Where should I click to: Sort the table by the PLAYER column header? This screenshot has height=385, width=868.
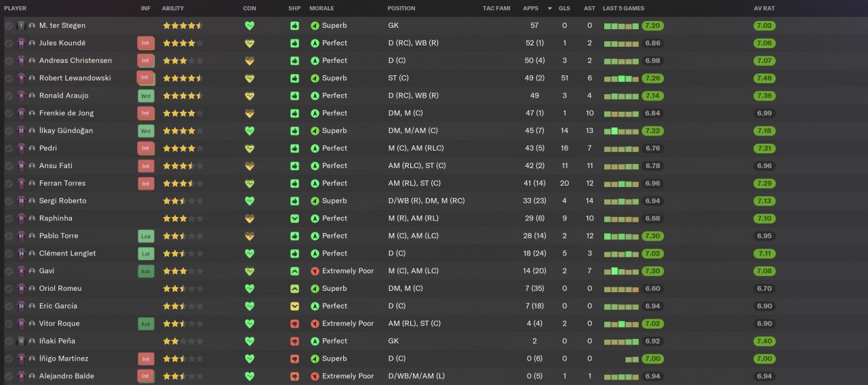[15, 8]
